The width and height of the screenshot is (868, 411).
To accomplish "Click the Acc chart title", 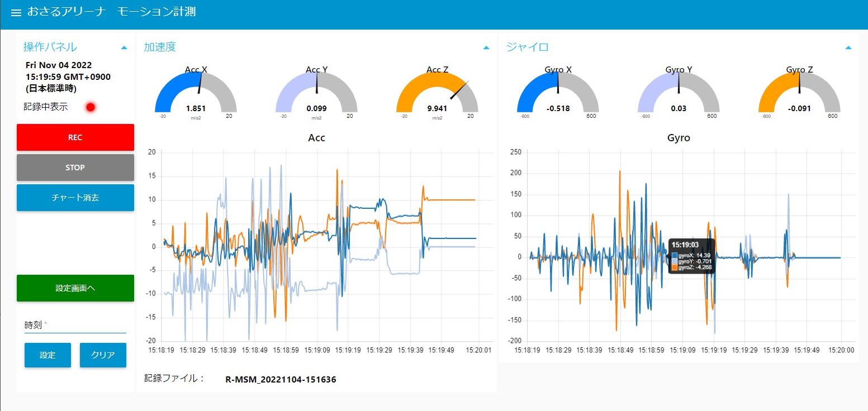I will [316, 138].
